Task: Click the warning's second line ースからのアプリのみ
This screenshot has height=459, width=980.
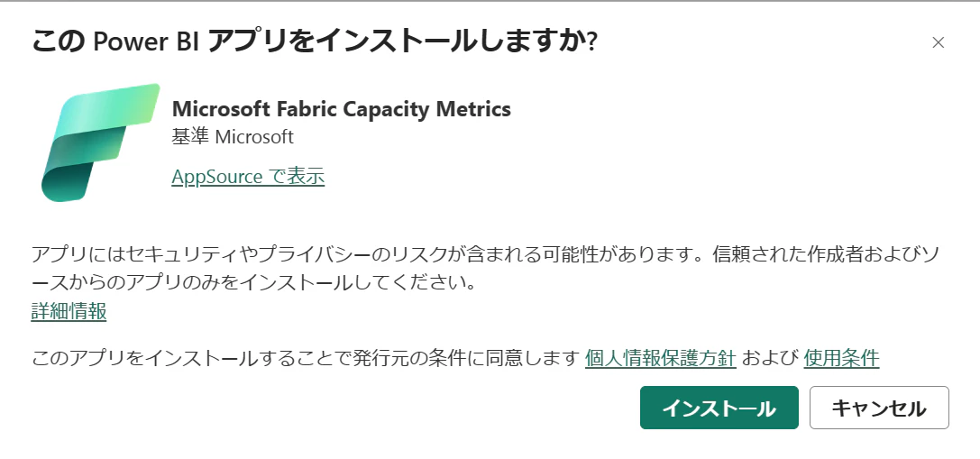Action: [254, 282]
